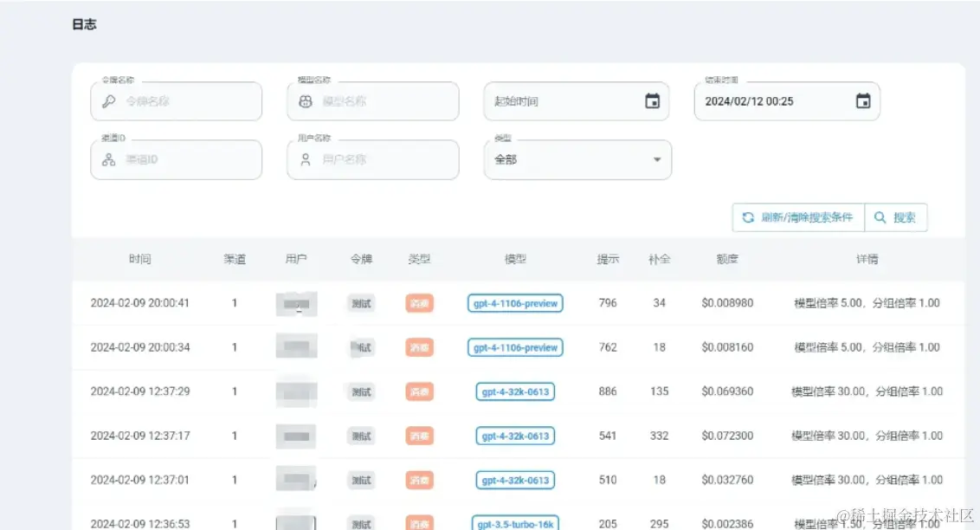Click timestamp 2024-02-09 12:37:17

tap(140, 436)
